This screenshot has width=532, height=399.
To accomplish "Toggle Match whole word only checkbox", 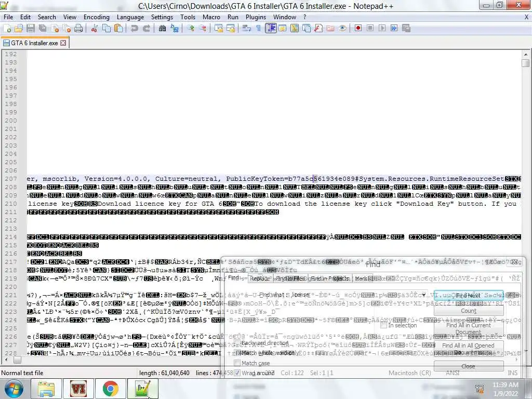I will [x=237, y=353].
